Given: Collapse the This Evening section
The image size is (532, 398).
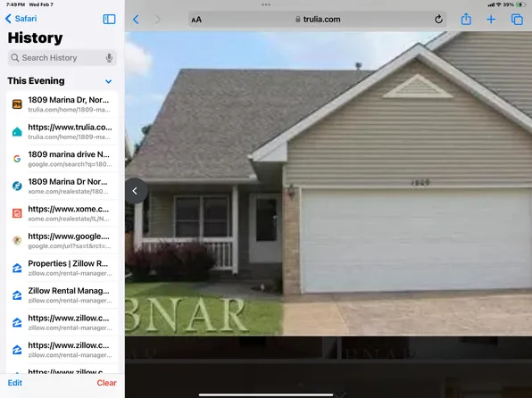Looking at the screenshot, I should click(x=108, y=81).
